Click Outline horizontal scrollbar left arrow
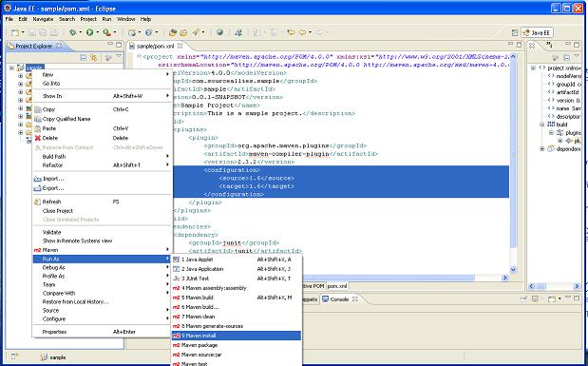The height and width of the screenshot is (366, 588). [x=531, y=286]
